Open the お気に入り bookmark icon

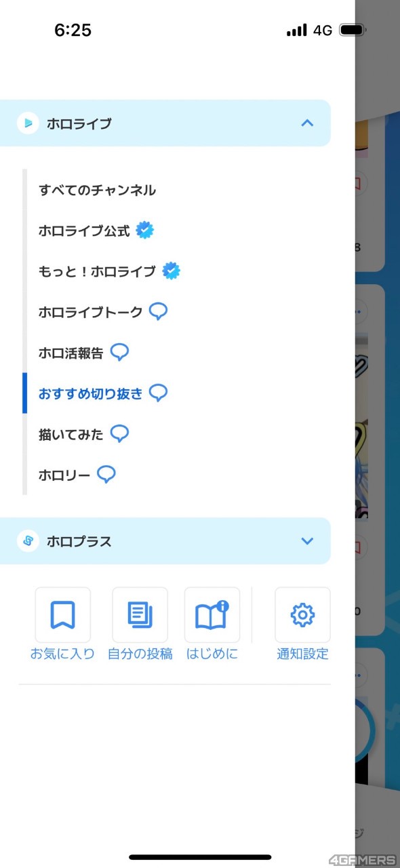[x=62, y=615]
